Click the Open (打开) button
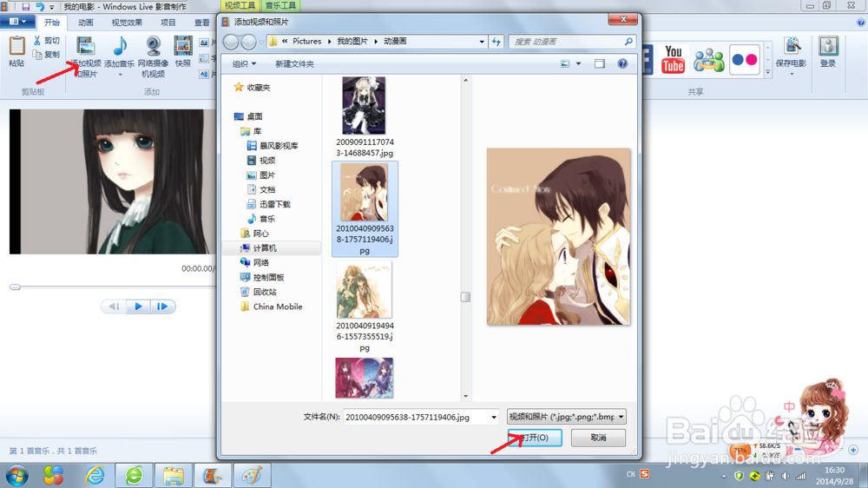This screenshot has height=488, width=868. (x=535, y=438)
